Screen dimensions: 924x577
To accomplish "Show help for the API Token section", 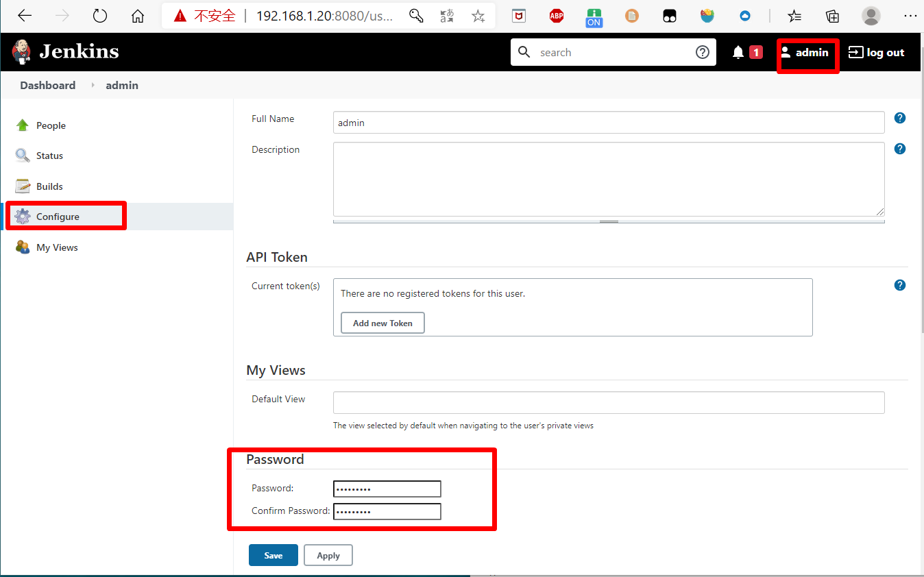I will tap(900, 285).
